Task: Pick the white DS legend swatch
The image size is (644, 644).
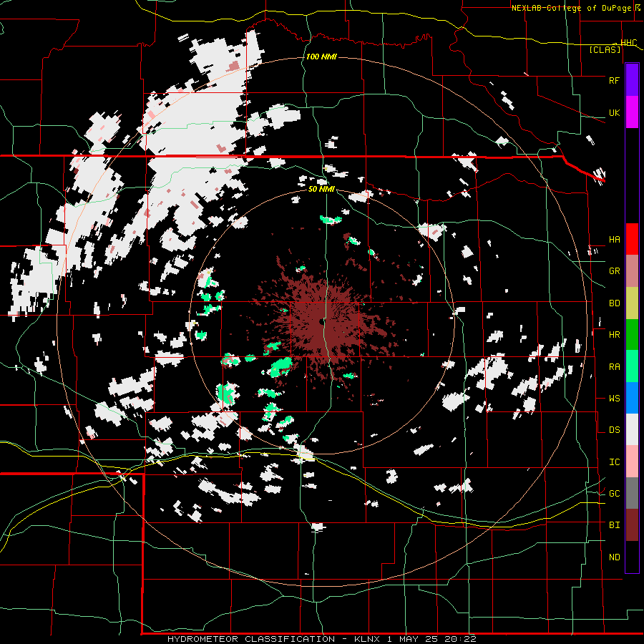Action: click(x=632, y=429)
